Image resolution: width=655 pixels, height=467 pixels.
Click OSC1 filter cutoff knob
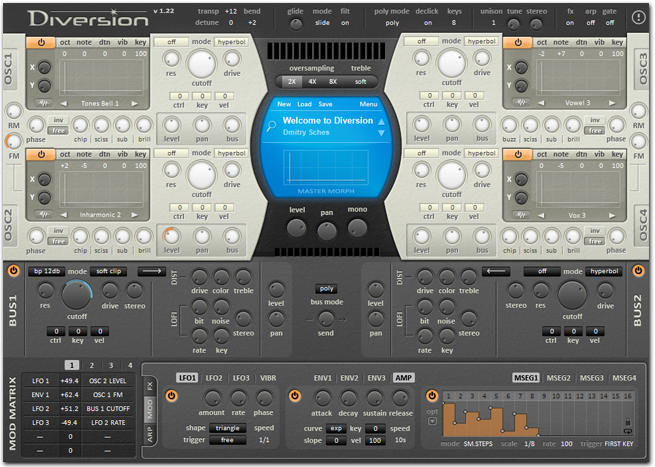coord(201,64)
